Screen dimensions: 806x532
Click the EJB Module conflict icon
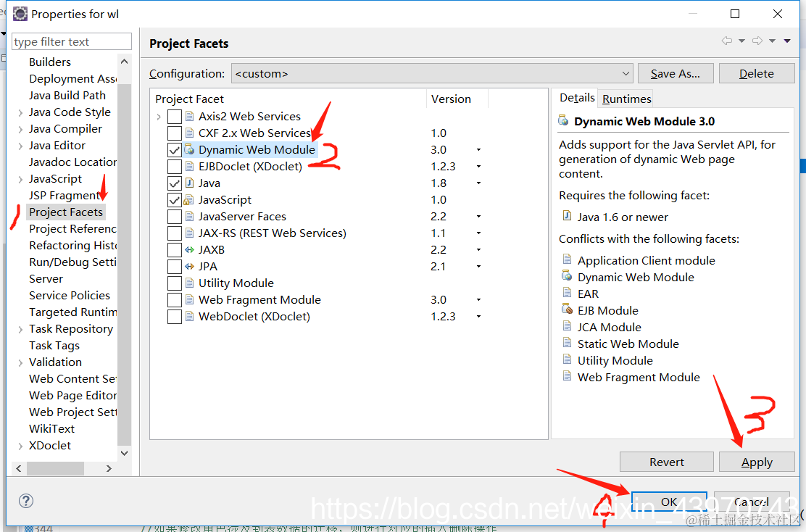(567, 309)
